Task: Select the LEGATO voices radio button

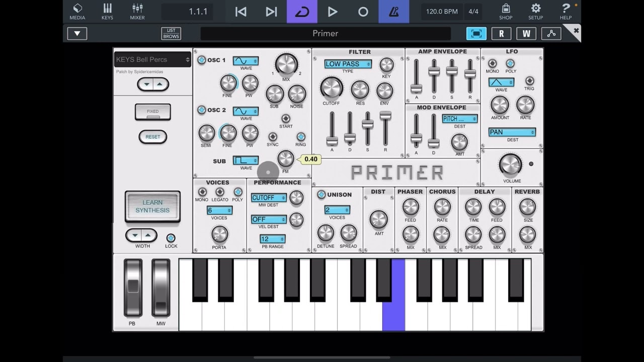Action: pyautogui.click(x=219, y=192)
